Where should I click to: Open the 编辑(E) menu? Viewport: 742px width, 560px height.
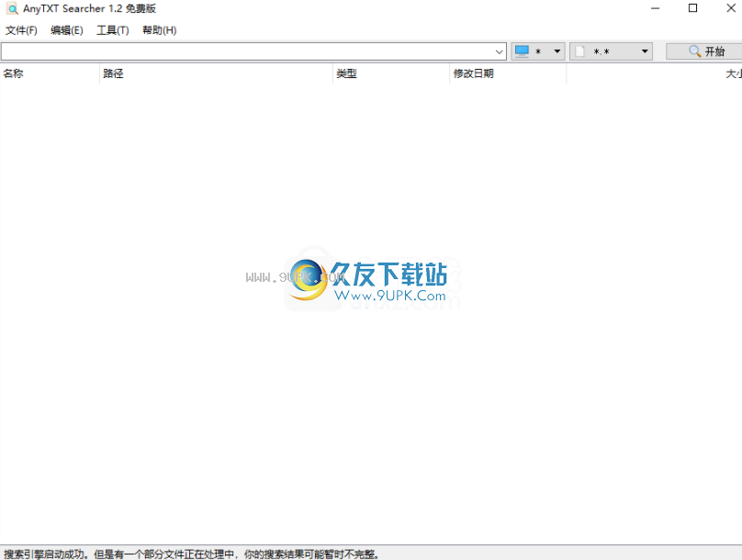click(67, 30)
